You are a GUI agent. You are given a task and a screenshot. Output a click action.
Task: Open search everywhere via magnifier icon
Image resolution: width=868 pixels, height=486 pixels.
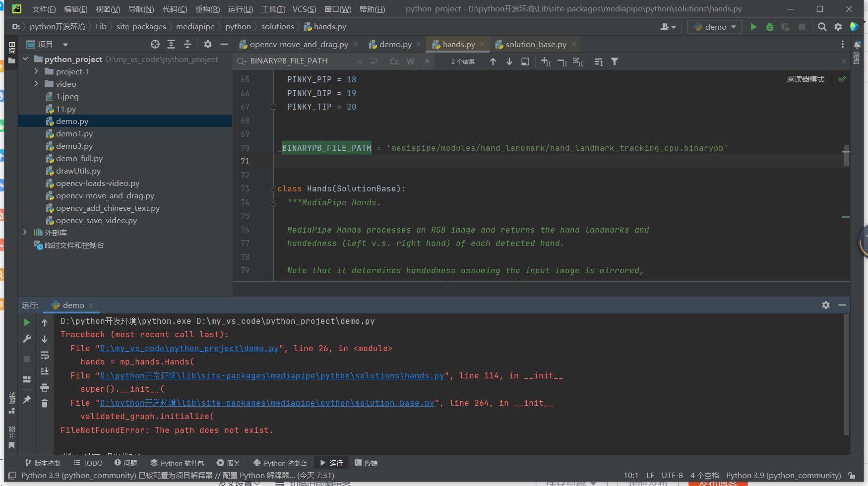click(822, 27)
